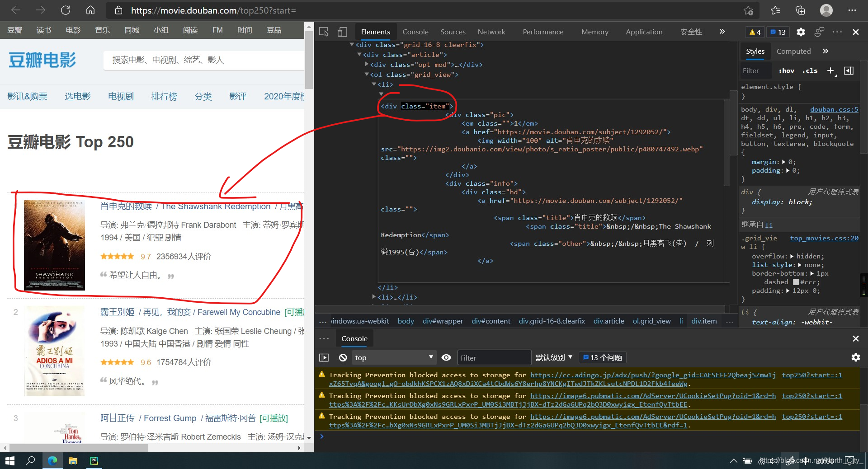The height and width of the screenshot is (469, 868).
Task: Click the 豆瓣电影 site logo
Action: [x=42, y=60]
